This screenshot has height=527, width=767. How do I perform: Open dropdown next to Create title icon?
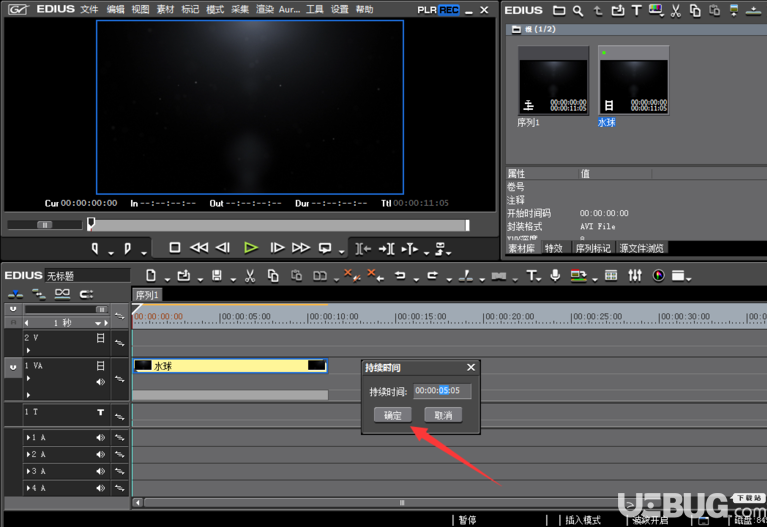click(539, 279)
